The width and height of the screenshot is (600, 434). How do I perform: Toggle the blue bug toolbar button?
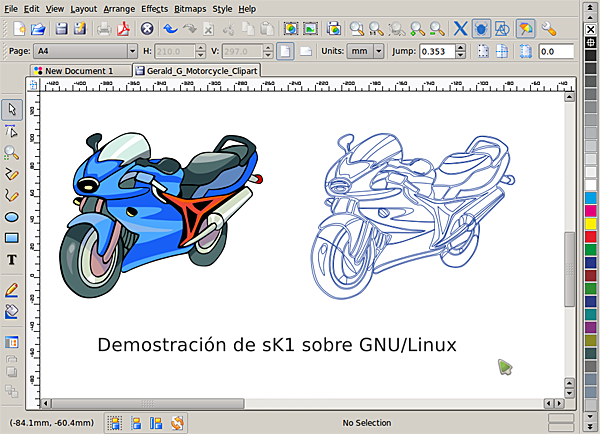click(x=481, y=29)
